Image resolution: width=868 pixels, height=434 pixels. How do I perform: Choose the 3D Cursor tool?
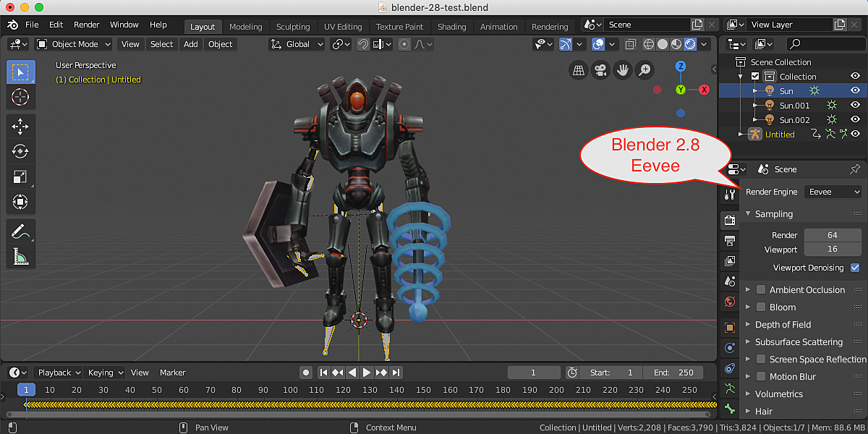pos(20,97)
